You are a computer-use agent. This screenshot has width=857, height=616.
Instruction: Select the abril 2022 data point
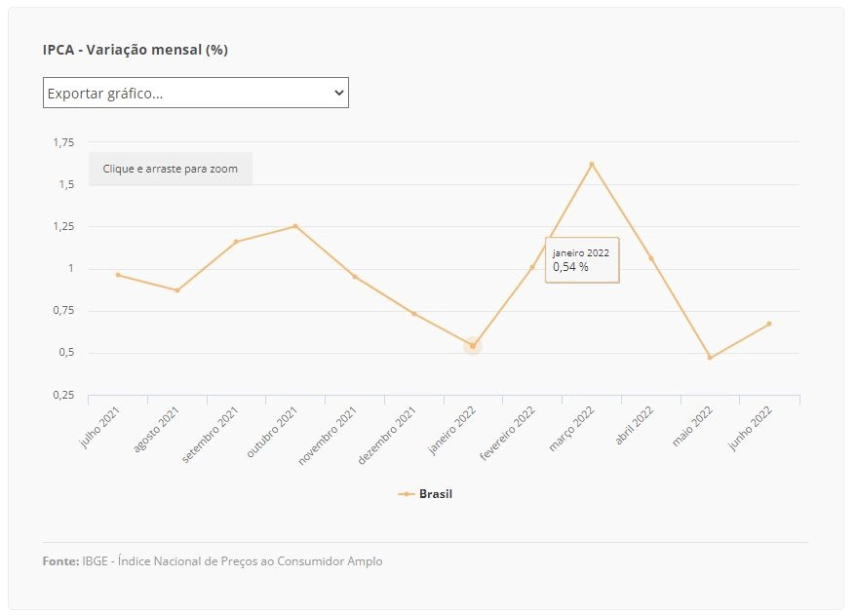click(651, 258)
